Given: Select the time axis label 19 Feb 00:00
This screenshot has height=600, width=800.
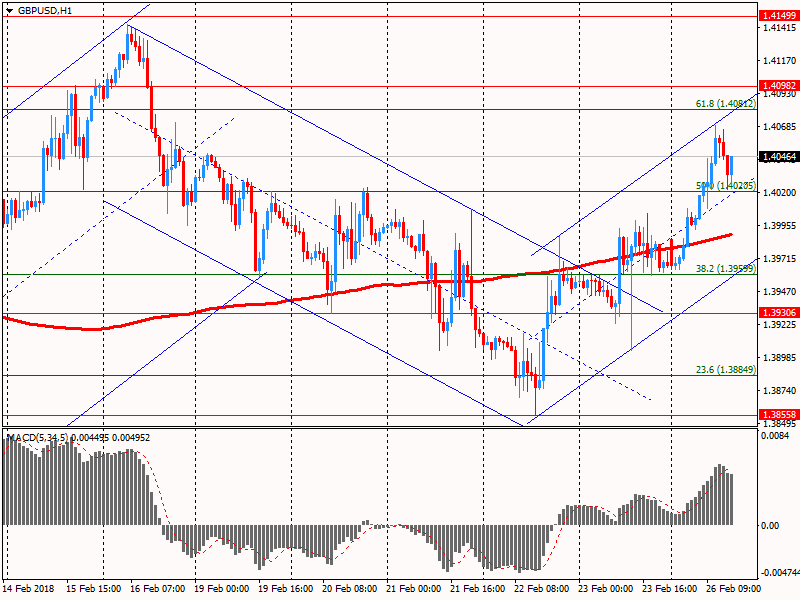Looking at the screenshot, I should point(221,588).
